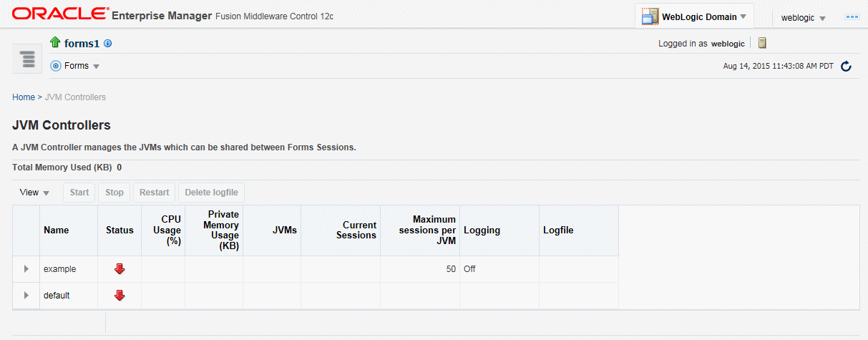
Task: Click the red down status of default
Action: tap(120, 295)
